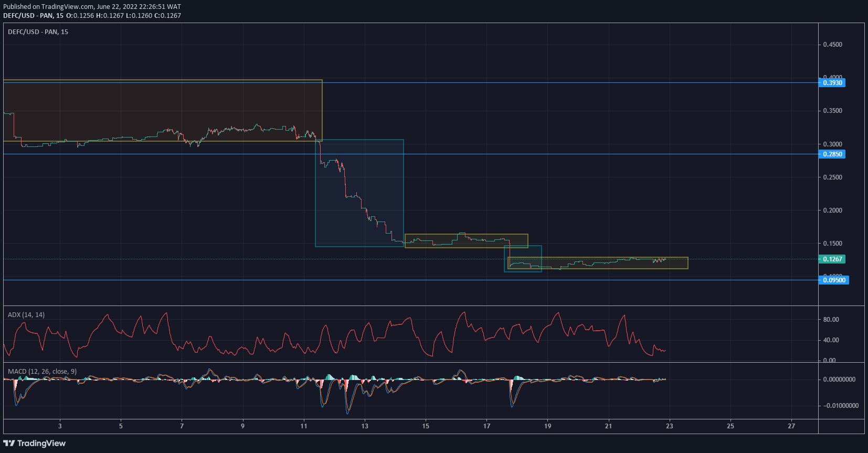
Task: Click the TradingView logo at the bottom left
Action: coord(35,444)
